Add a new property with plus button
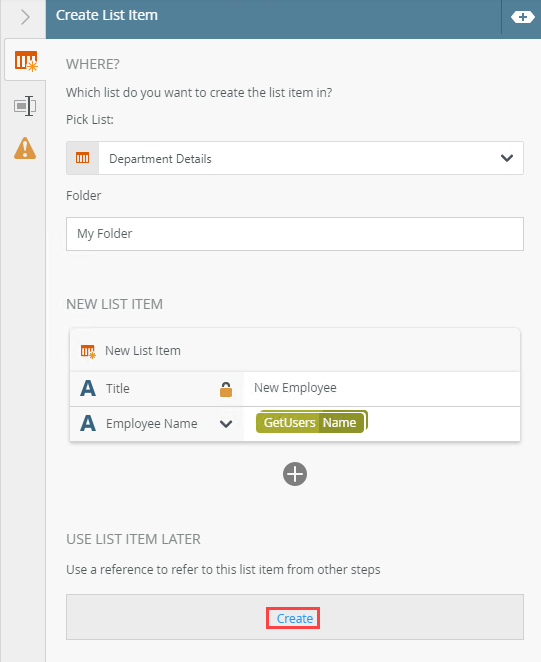The width and height of the screenshot is (541, 662). click(x=295, y=474)
